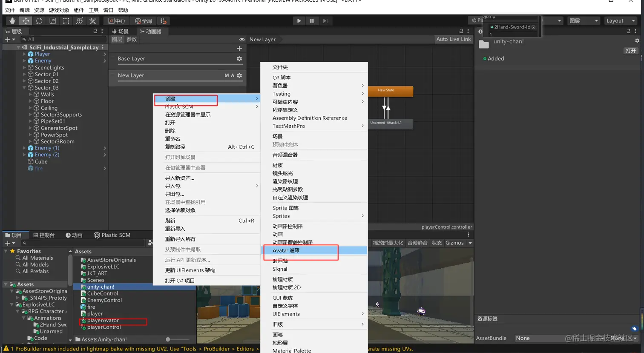
Task: Open the Project create plus dropdown
Action: pyautogui.click(x=10, y=243)
